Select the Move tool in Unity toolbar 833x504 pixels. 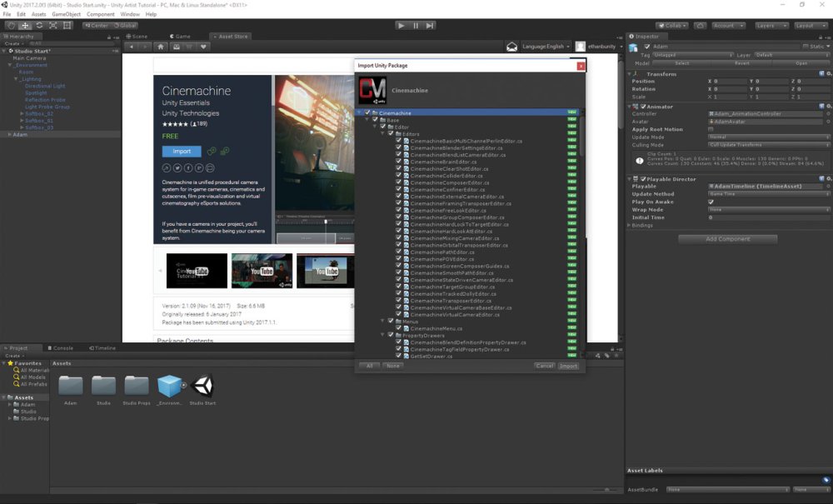[x=25, y=26]
